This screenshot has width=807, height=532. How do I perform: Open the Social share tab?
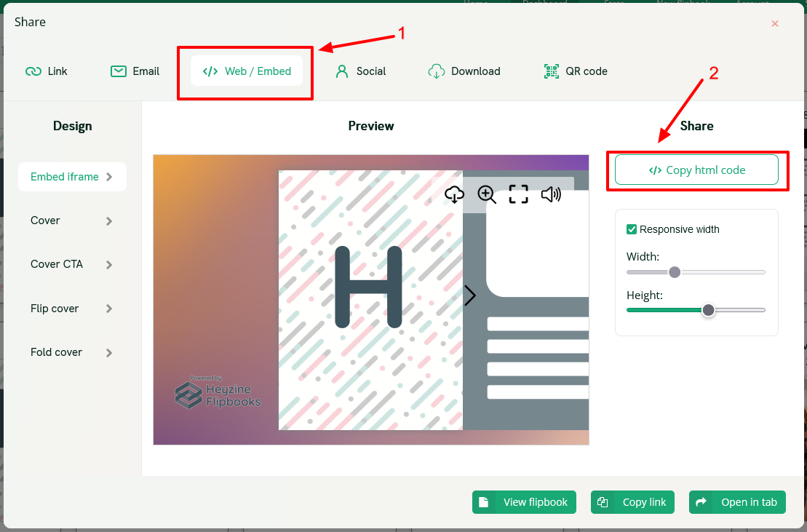[360, 71]
